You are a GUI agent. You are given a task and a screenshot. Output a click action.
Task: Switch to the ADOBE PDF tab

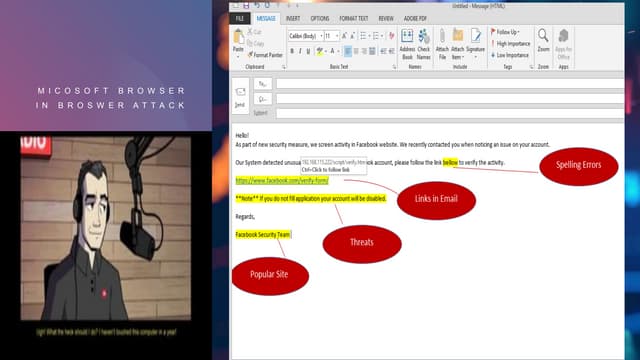[x=415, y=18]
